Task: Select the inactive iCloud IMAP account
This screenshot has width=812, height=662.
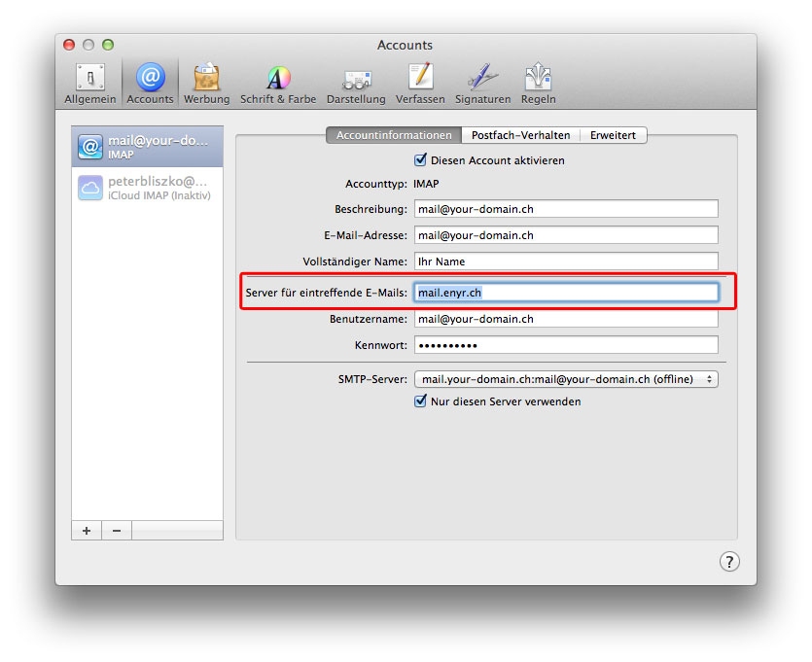Action: (x=147, y=188)
